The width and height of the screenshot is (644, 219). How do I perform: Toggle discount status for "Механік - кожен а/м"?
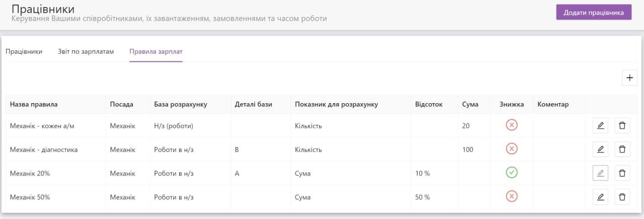tap(512, 125)
